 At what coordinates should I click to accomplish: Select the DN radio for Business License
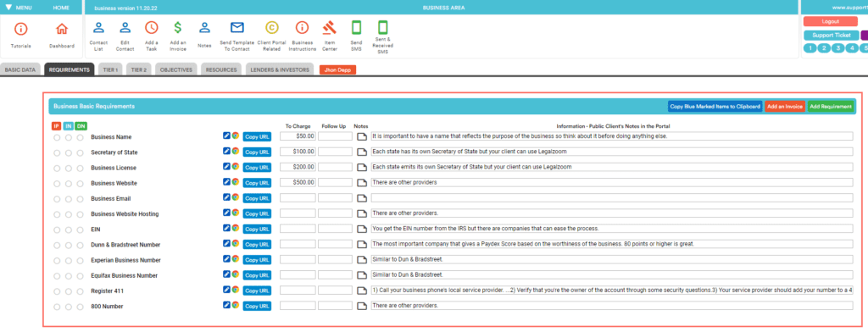pyautogui.click(x=81, y=169)
